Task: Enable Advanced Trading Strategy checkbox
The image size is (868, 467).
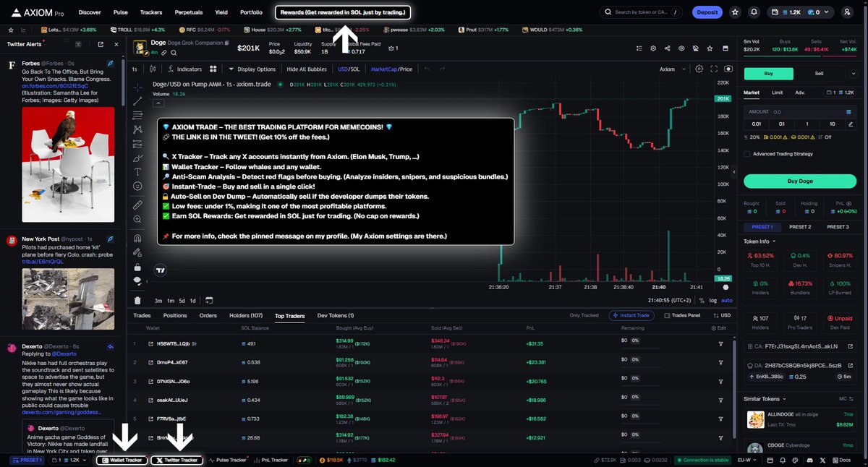Action: pyautogui.click(x=748, y=153)
